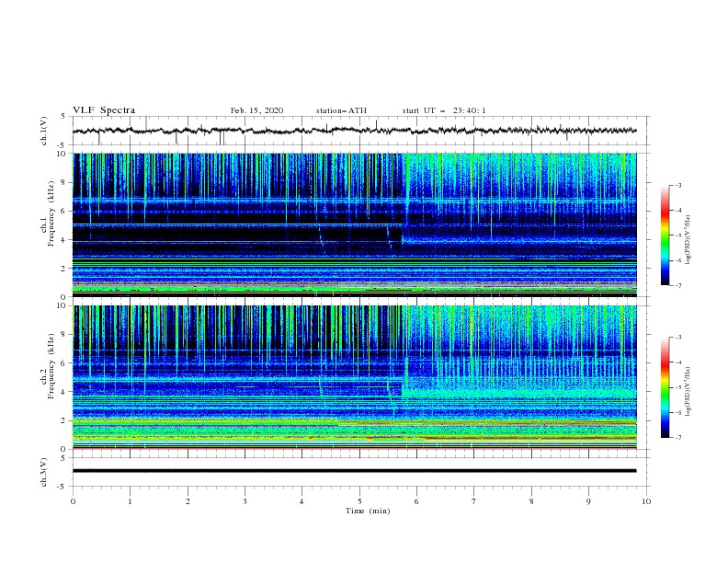Click the 'Time (min)' axis label
The image size is (728, 563).
coord(368,511)
